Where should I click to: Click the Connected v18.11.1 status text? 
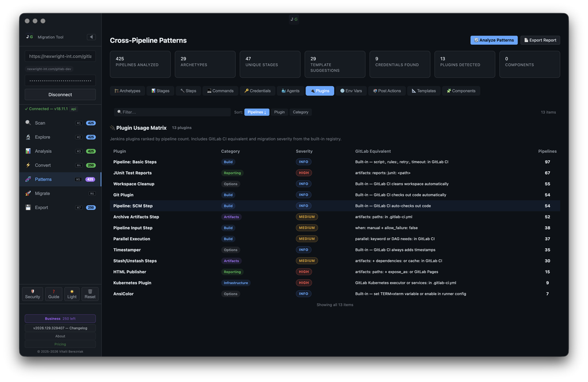(x=46, y=109)
